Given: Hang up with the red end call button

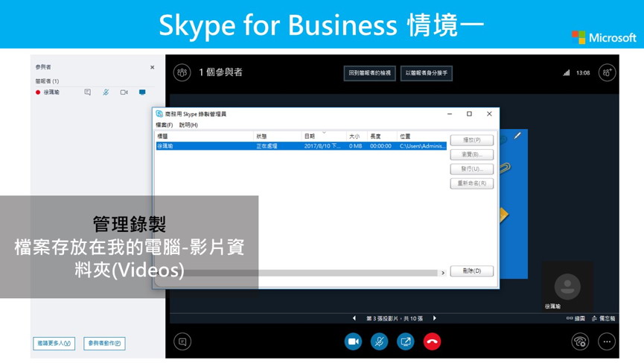Looking at the screenshot, I should (432, 341).
